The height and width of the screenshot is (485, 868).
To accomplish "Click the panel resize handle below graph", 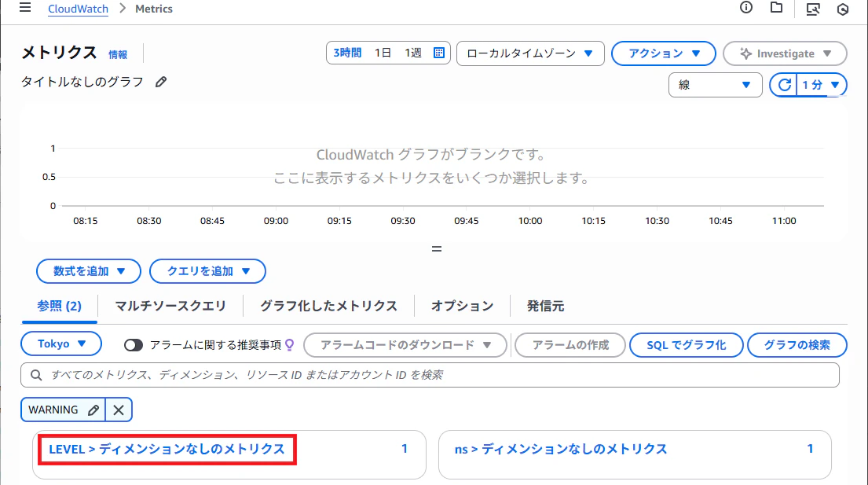I will coord(436,249).
